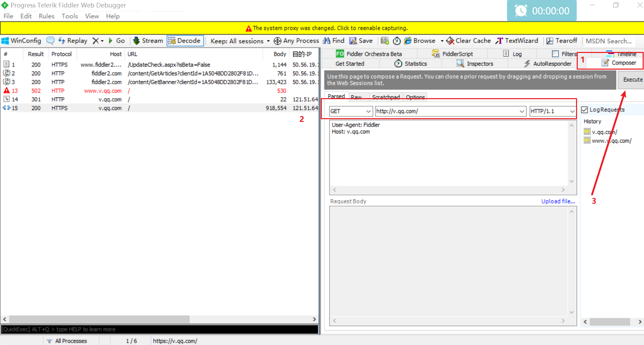Enable the Filters tab checkbox
Image resolution: width=644 pixels, height=345 pixels.
[x=555, y=54]
